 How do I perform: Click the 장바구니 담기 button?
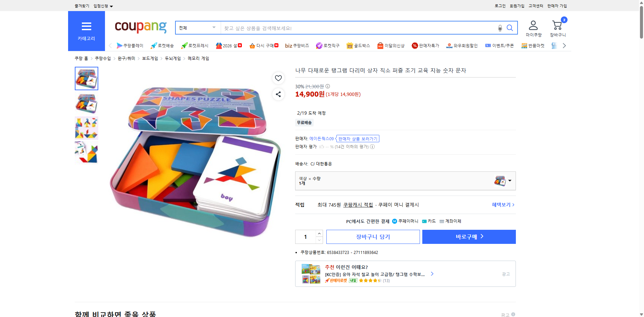click(373, 236)
